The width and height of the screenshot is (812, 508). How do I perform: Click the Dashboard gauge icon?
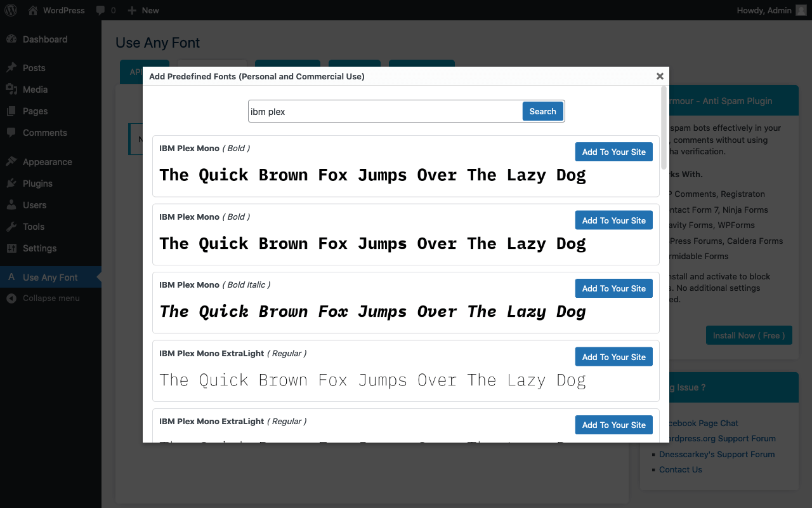pyautogui.click(x=11, y=39)
